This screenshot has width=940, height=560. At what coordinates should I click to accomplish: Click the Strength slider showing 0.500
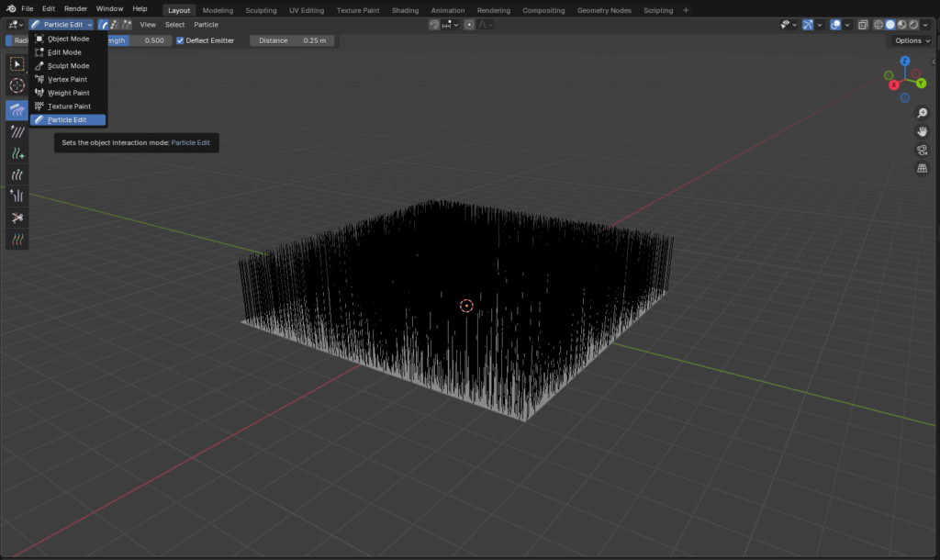[138, 40]
